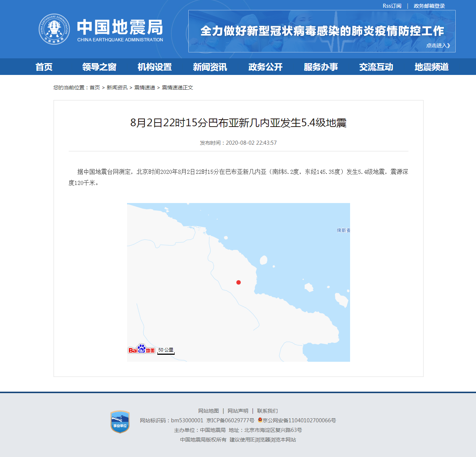Click the epidemic banner's 点击进入 arrow
Image resolution: width=476 pixels, height=457 pixels.
438,45
